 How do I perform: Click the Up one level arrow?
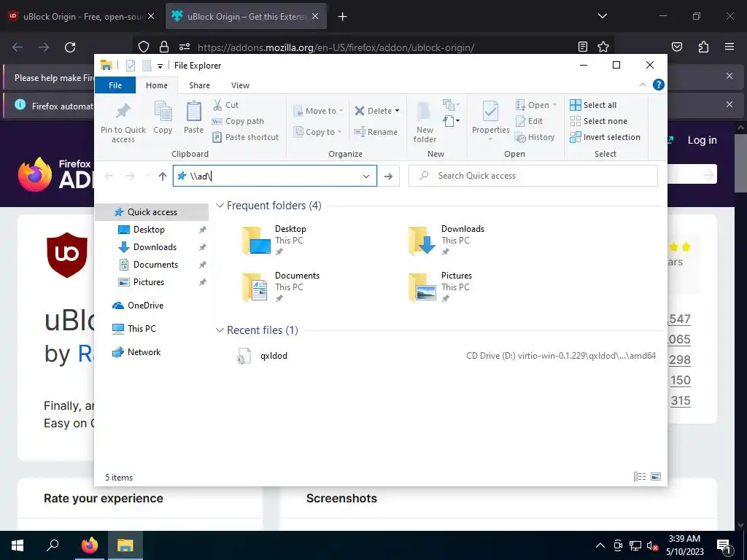click(163, 176)
